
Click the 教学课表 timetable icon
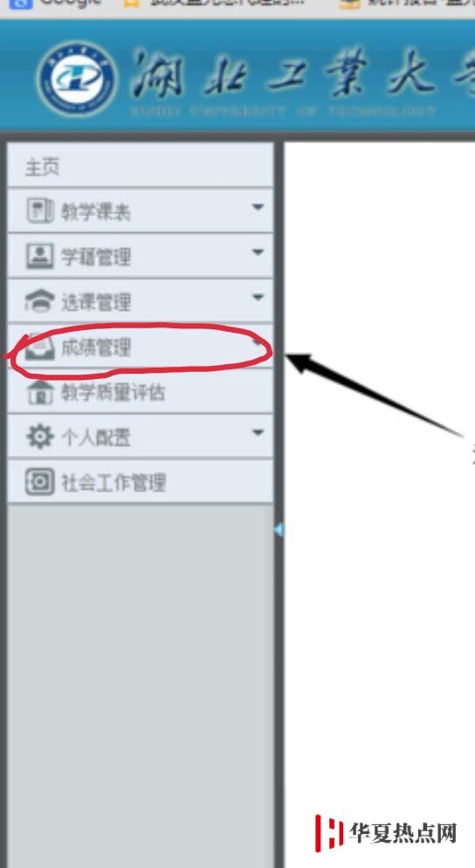[40, 211]
